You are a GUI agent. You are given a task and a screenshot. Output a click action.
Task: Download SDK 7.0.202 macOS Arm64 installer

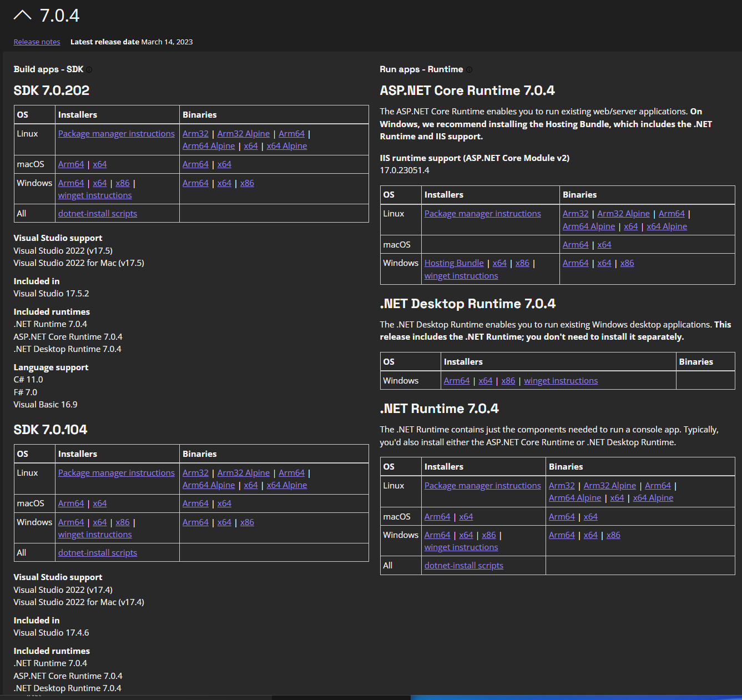(x=71, y=164)
